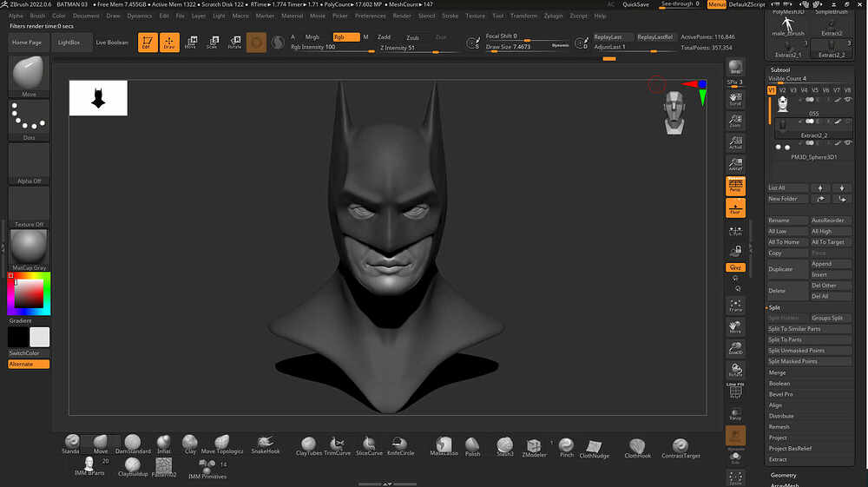This screenshot has width=868, height=487.
Task: Expand the Extract section
Action: tap(778, 459)
